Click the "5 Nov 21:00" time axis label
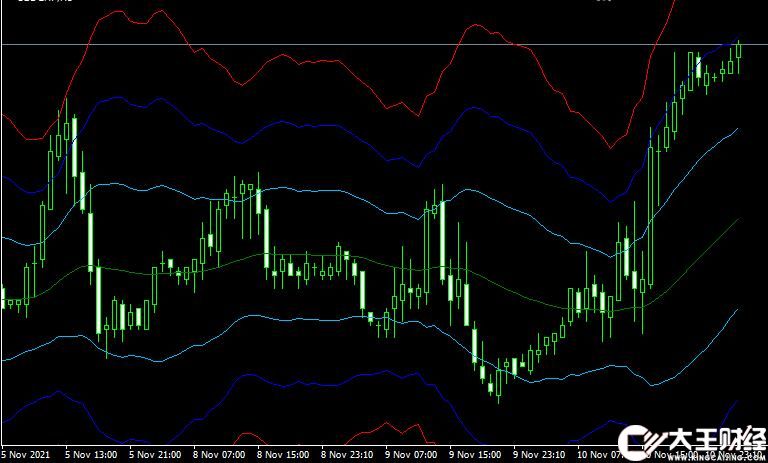The image size is (768, 463). 155,455
